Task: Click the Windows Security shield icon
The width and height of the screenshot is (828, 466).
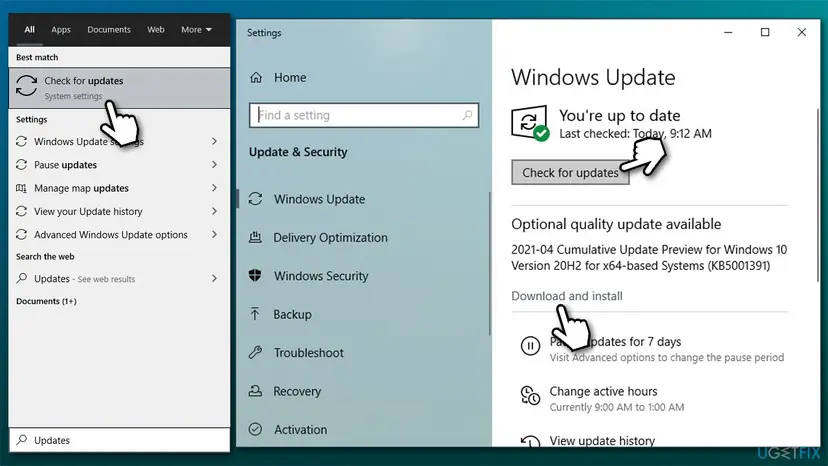Action: (255, 275)
